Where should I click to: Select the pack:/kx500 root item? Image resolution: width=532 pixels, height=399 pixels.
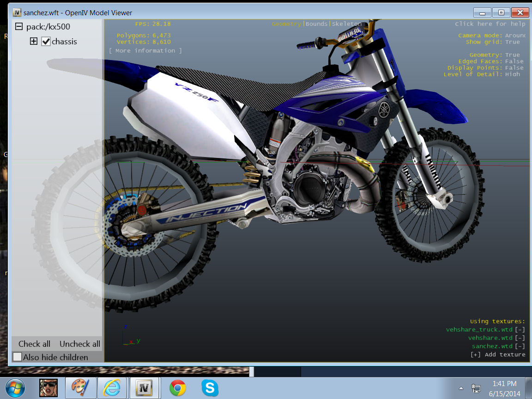click(x=48, y=26)
